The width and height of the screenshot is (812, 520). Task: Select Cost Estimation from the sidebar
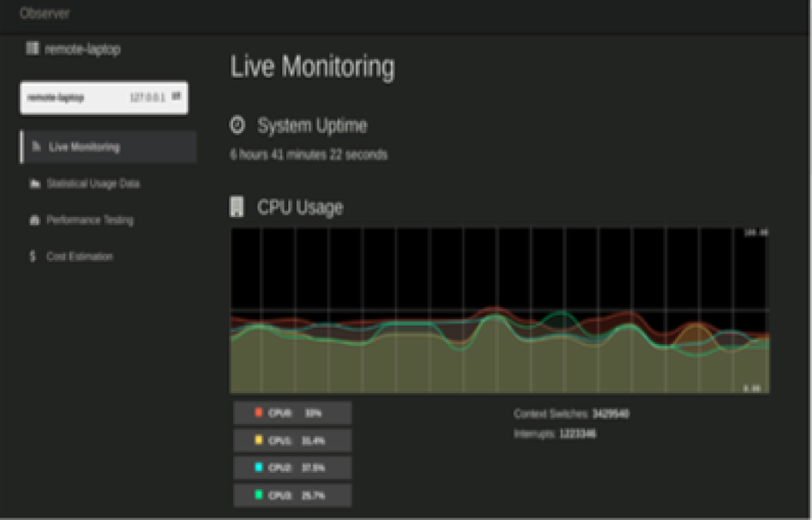click(79, 256)
